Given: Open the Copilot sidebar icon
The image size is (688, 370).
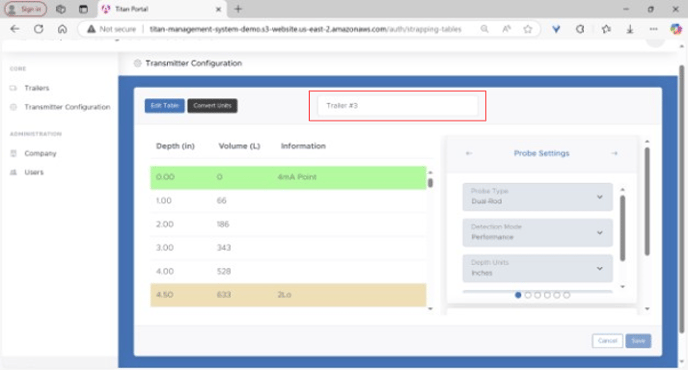Looking at the screenshot, I should click(676, 29).
